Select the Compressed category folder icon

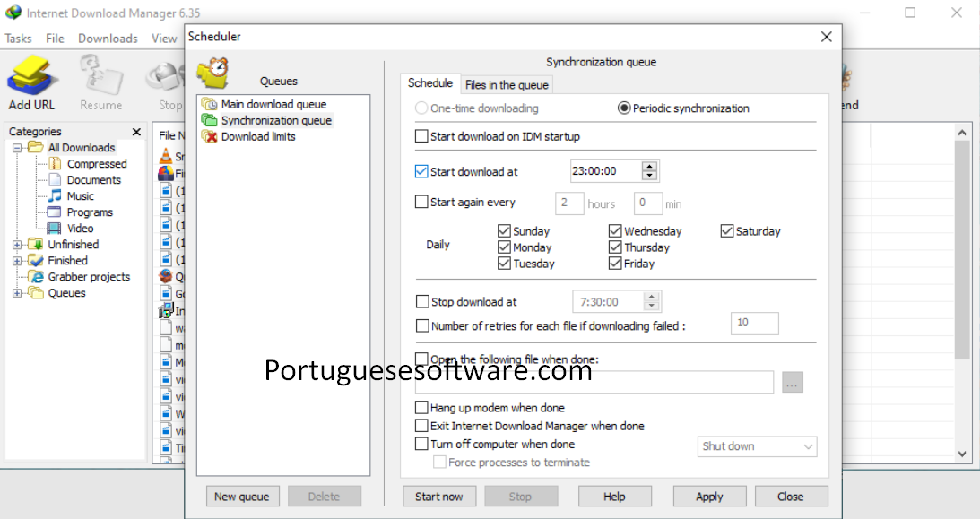56,163
